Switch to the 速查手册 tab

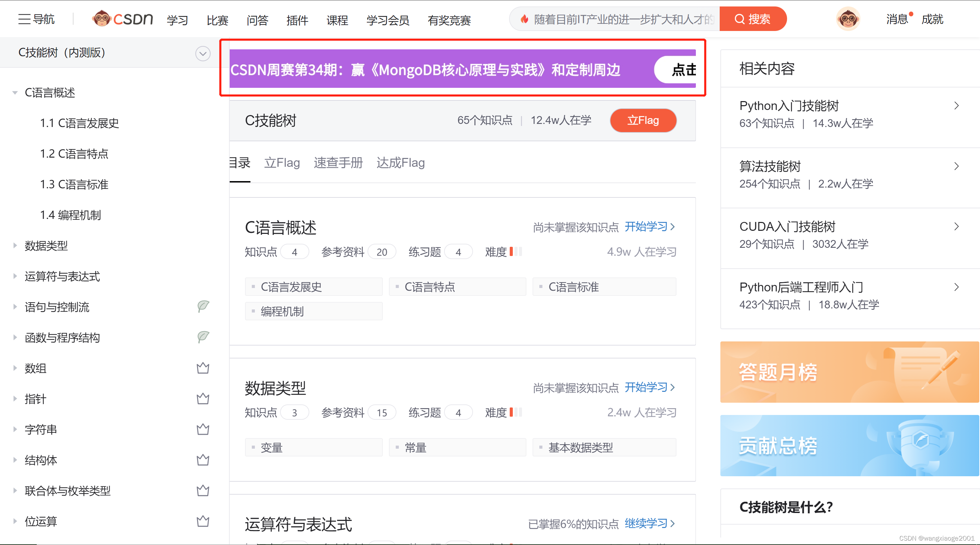tap(338, 163)
